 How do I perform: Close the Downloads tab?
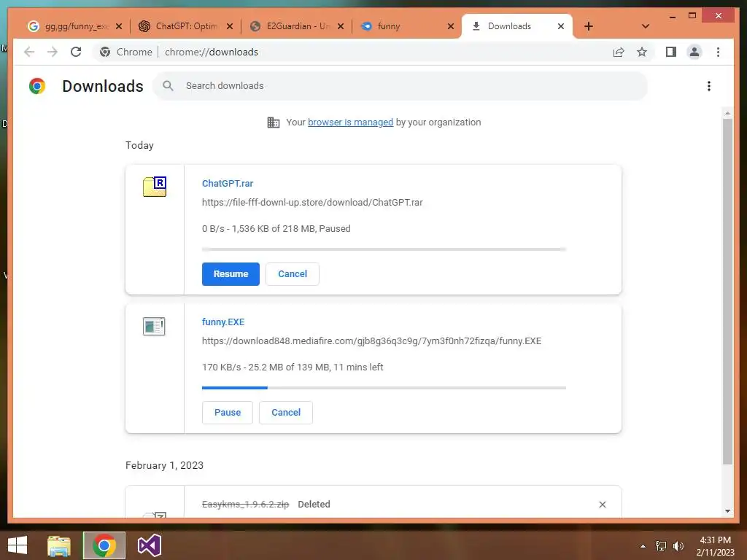click(x=561, y=26)
